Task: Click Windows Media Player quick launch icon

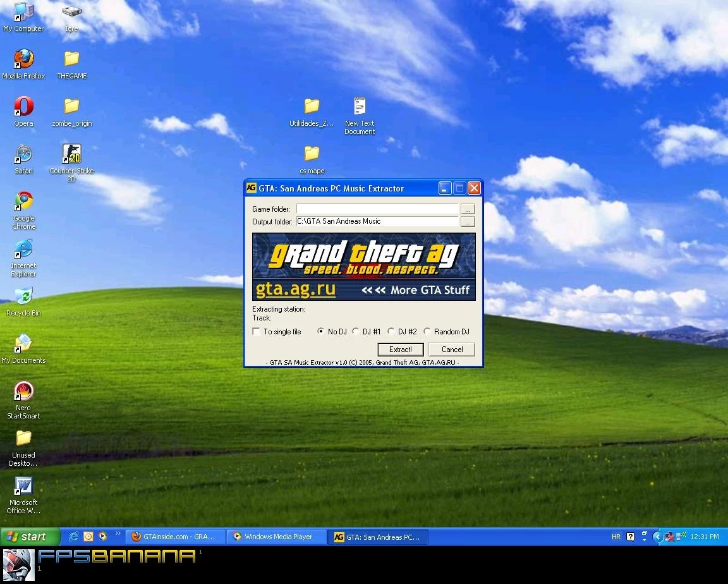Action: (x=102, y=536)
